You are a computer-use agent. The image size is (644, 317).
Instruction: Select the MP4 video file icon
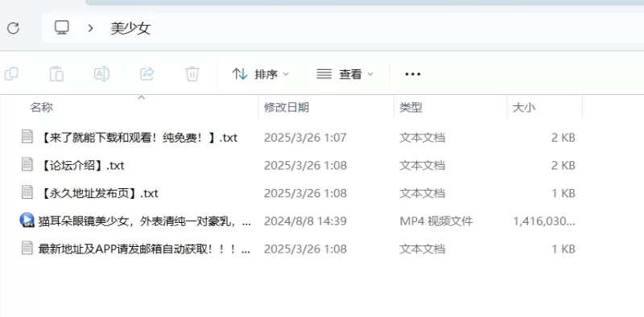point(27,220)
